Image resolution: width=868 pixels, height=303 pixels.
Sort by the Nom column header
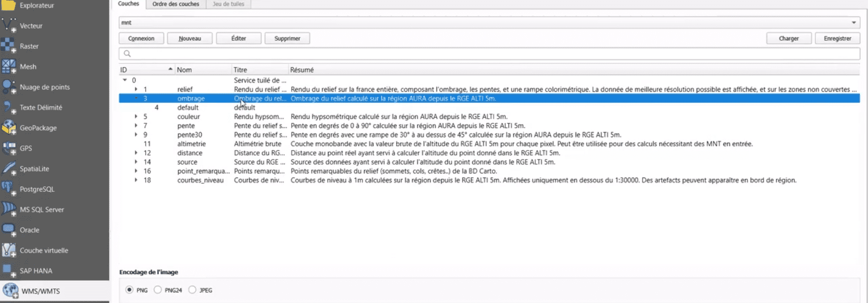coord(203,70)
